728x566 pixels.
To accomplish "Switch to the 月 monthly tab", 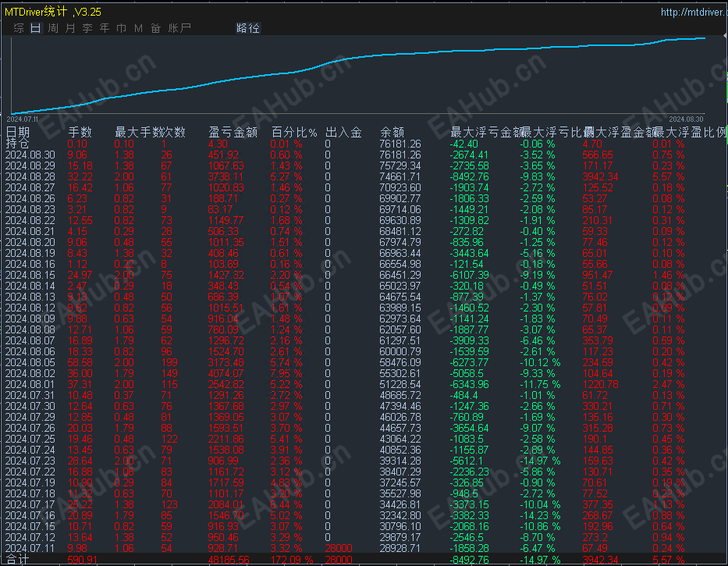I will [x=70, y=28].
